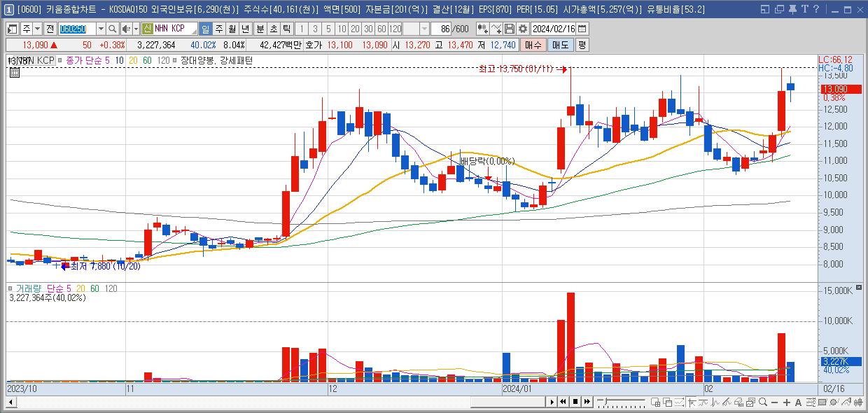Click the 평 button next to 매도
The width and height of the screenshot is (868, 413).
tap(582, 44)
